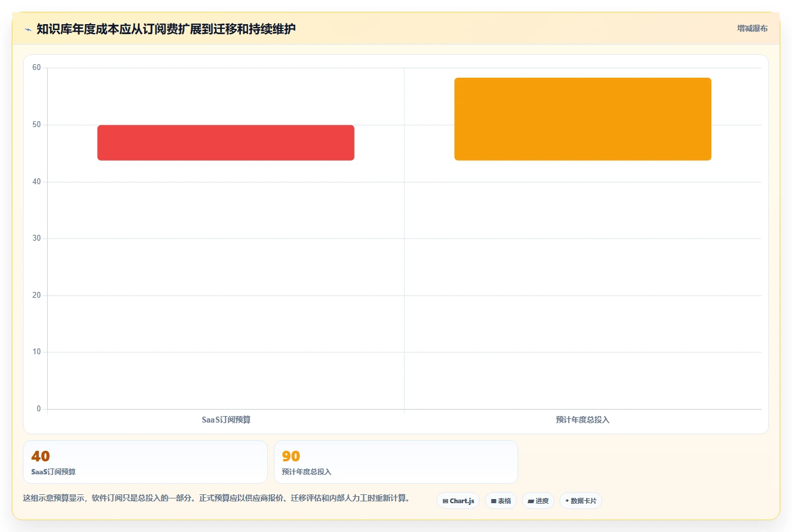This screenshot has width=792, height=532.
Task: Click the y-axis value 60
Action: pyautogui.click(x=37, y=68)
